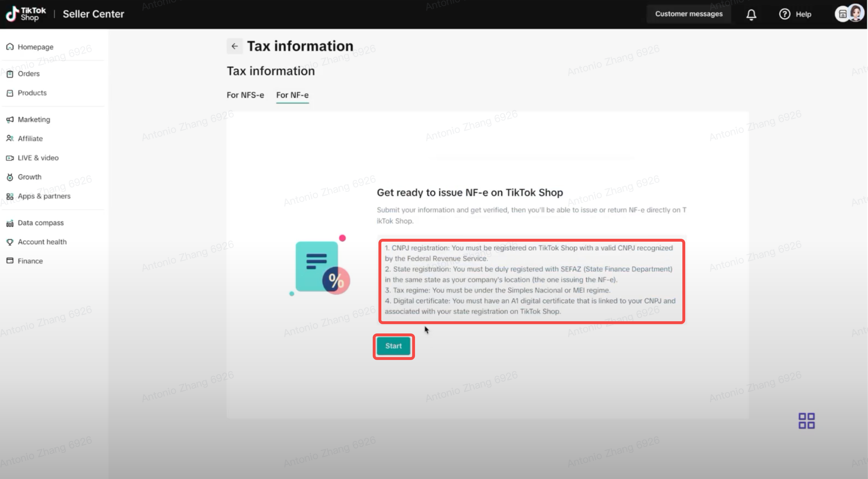Viewport: 868px width, 479px height.
Task: Click the Account health trophy icon
Action: pyautogui.click(x=10, y=242)
